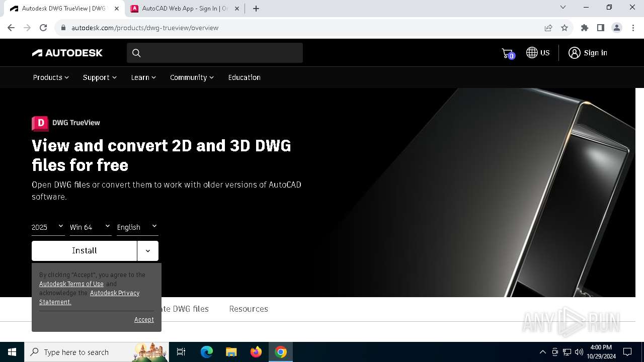
Task: Open the Autodesk Terms of Use link
Action: (x=71, y=284)
